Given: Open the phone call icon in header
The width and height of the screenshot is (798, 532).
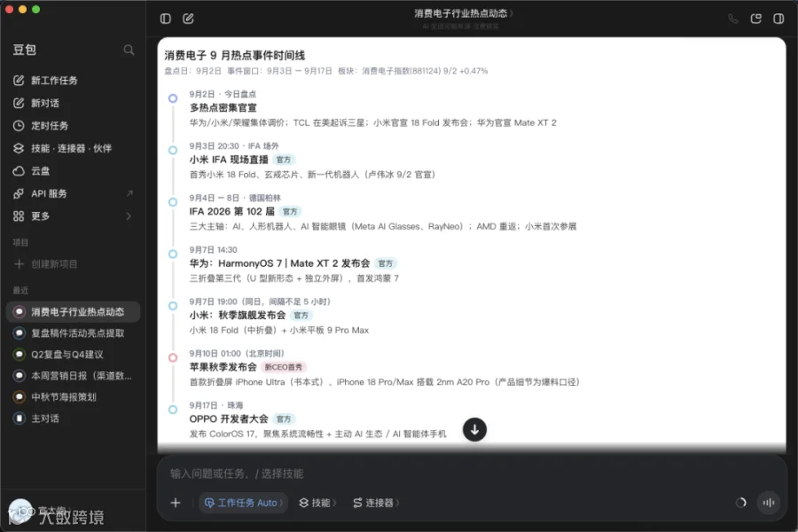Looking at the screenshot, I should (733, 19).
